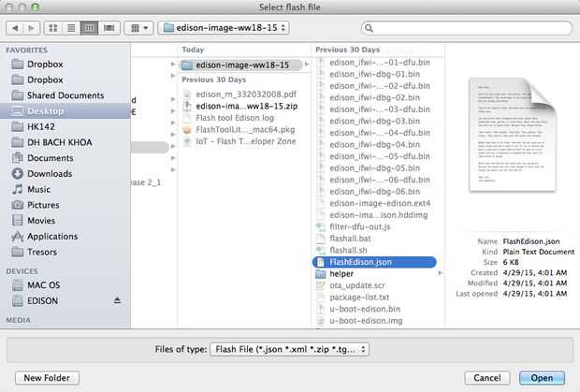Select edison_ifwi-dbg-03.bin
Image resolution: width=580 pixels, height=392 pixels.
[x=377, y=121]
